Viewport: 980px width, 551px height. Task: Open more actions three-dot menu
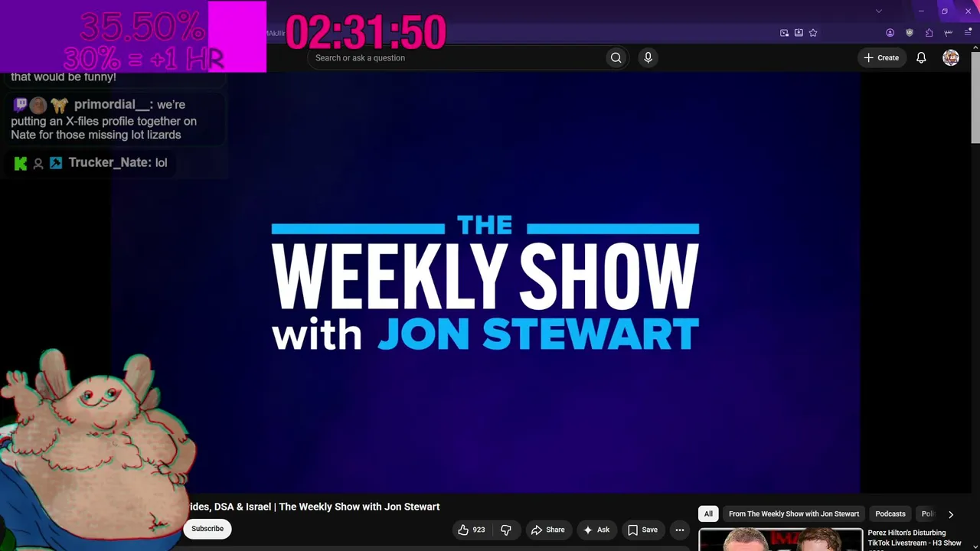click(679, 530)
